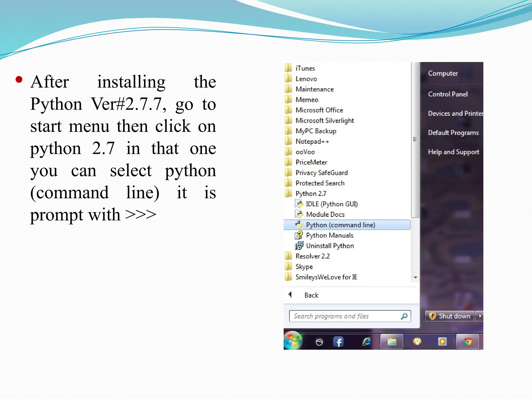Launch Internet Explorer from taskbar
This screenshot has height=399, width=532.
[367, 342]
